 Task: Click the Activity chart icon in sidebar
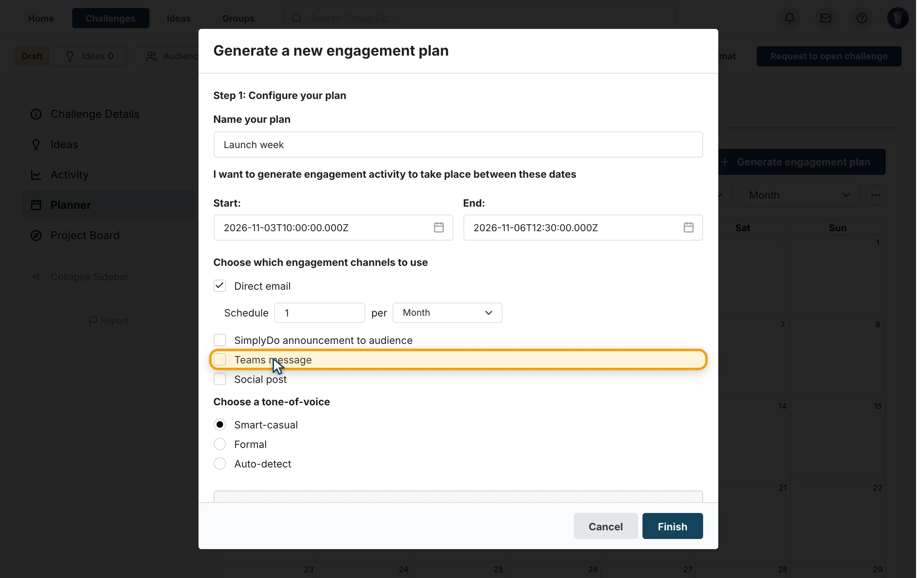36,175
